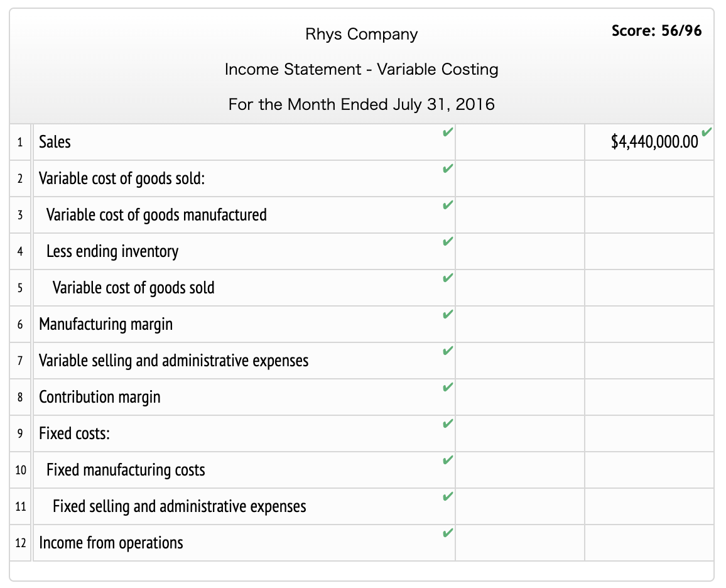
Task: Click the checkmark next to Fixed manufacturing costs
Action: [448, 460]
